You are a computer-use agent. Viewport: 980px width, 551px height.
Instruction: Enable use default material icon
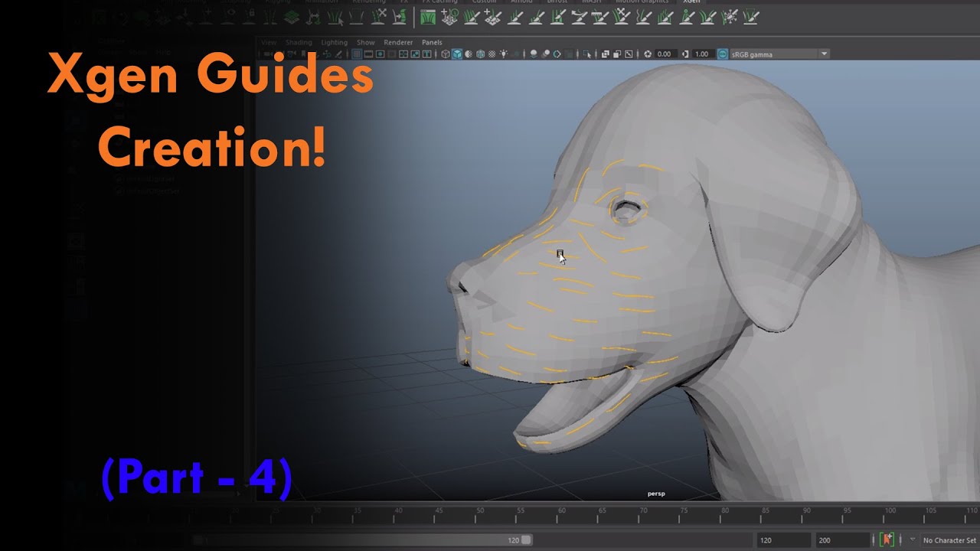(x=469, y=54)
